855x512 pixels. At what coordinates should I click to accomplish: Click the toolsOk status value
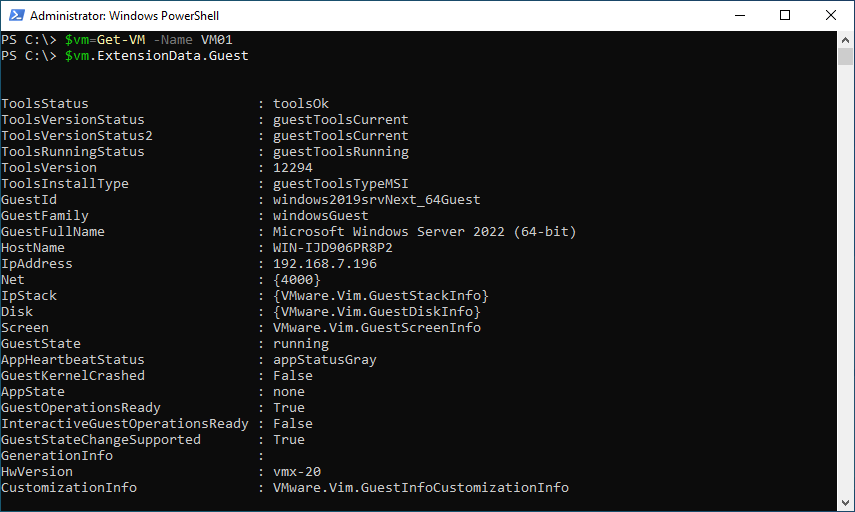pyautogui.click(x=301, y=104)
